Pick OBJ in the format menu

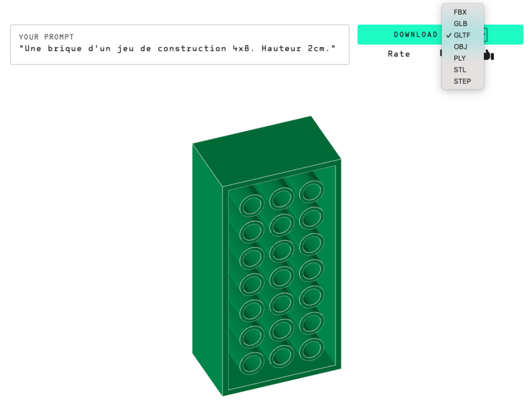460,47
